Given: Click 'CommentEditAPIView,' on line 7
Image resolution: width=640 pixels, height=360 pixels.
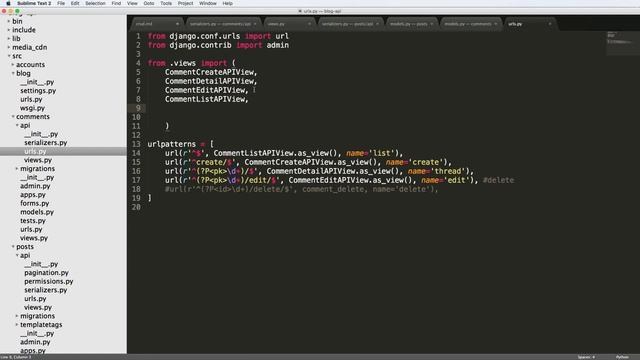Looking at the screenshot, I should (207, 90).
